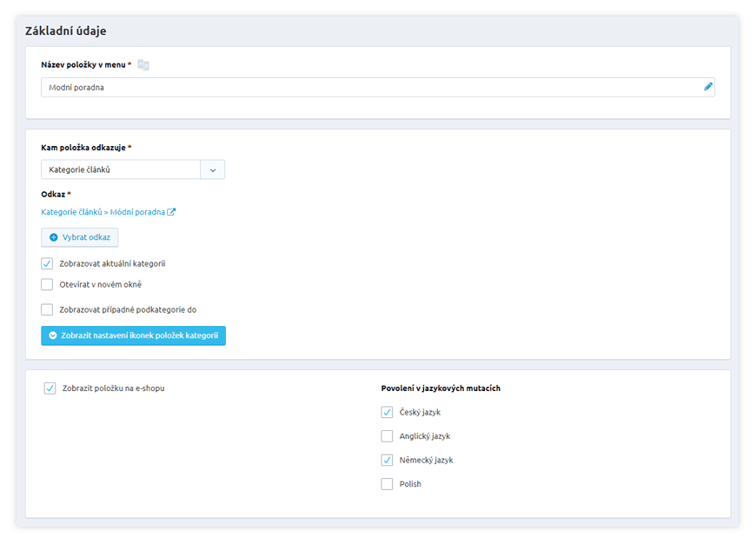
Task: Open the Kam položka odkazuje dropdown arrow
Action: coord(213,169)
